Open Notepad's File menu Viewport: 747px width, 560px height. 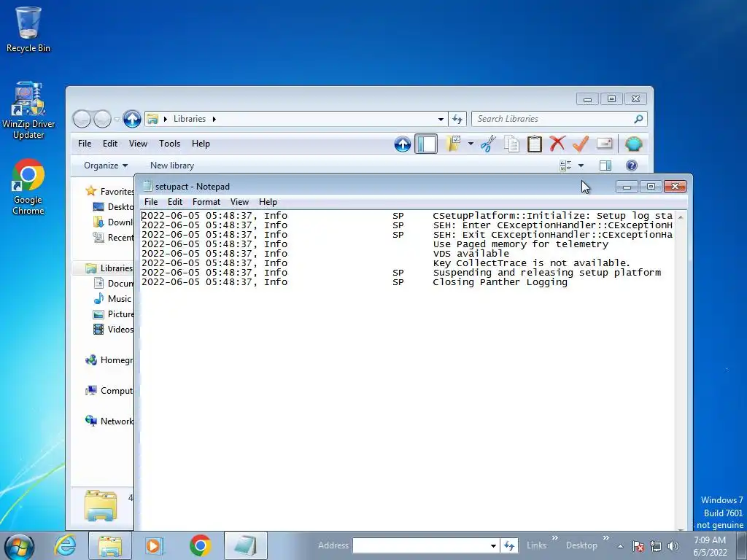click(x=151, y=202)
